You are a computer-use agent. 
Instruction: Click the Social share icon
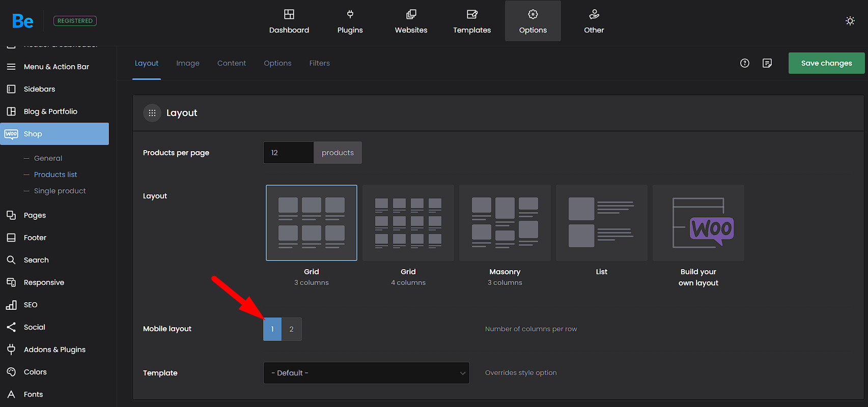pyautogui.click(x=11, y=327)
